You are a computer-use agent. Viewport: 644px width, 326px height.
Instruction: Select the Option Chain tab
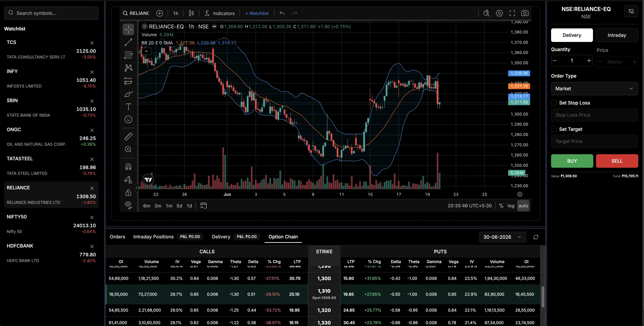pos(283,237)
